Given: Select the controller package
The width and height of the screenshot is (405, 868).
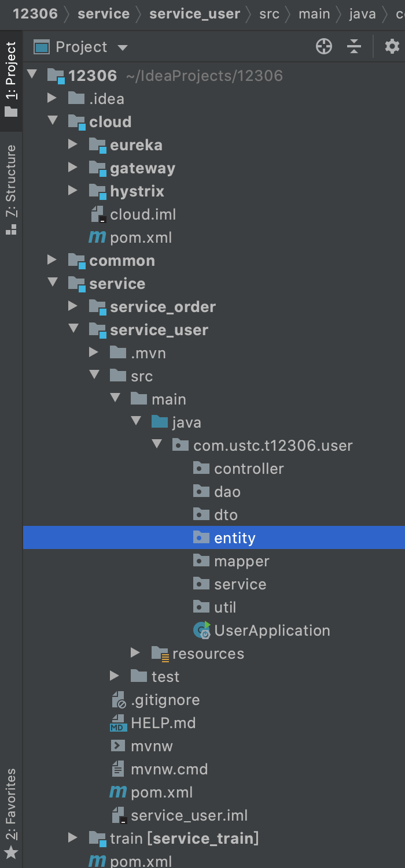Looking at the screenshot, I should click(249, 469).
